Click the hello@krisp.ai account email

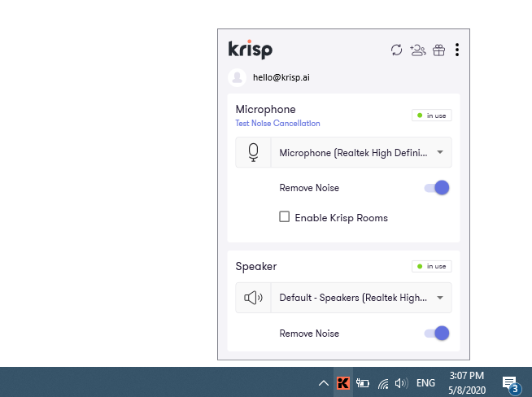[281, 77]
